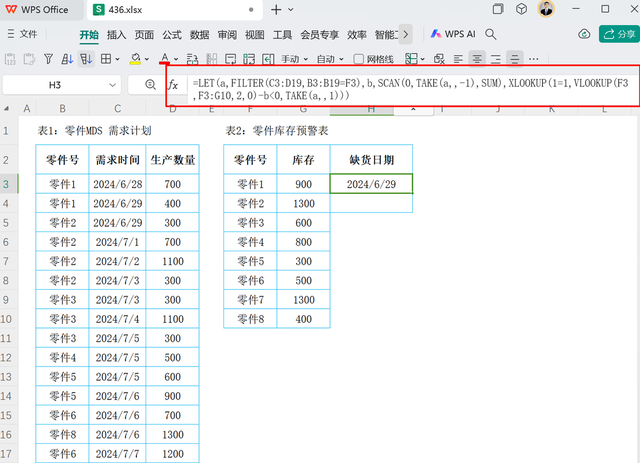The image size is (640, 463).
Task: Select the 开始 ribbon tab
Action: 89,35
